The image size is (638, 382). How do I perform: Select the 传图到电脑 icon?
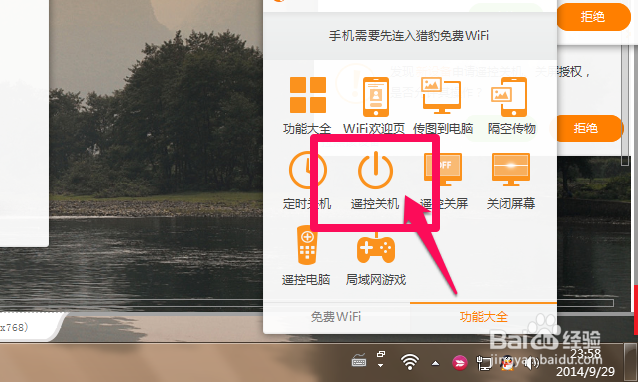point(441,95)
